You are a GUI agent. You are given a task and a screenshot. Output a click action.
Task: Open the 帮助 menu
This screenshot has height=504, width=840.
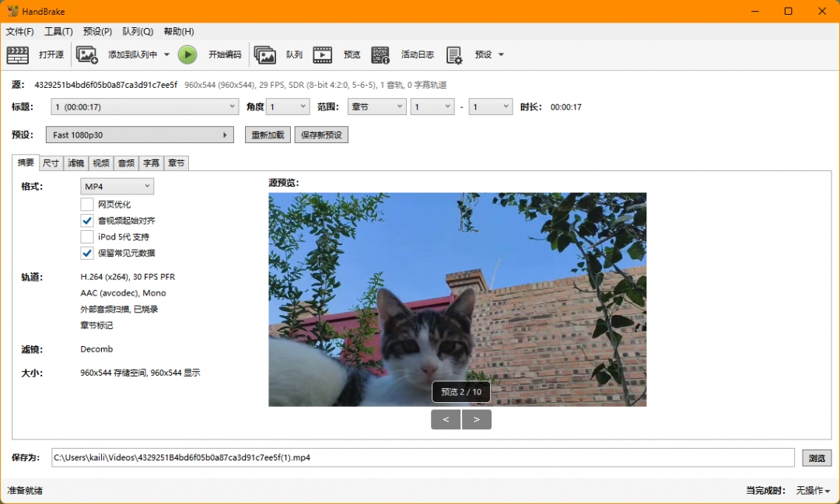pos(178,31)
